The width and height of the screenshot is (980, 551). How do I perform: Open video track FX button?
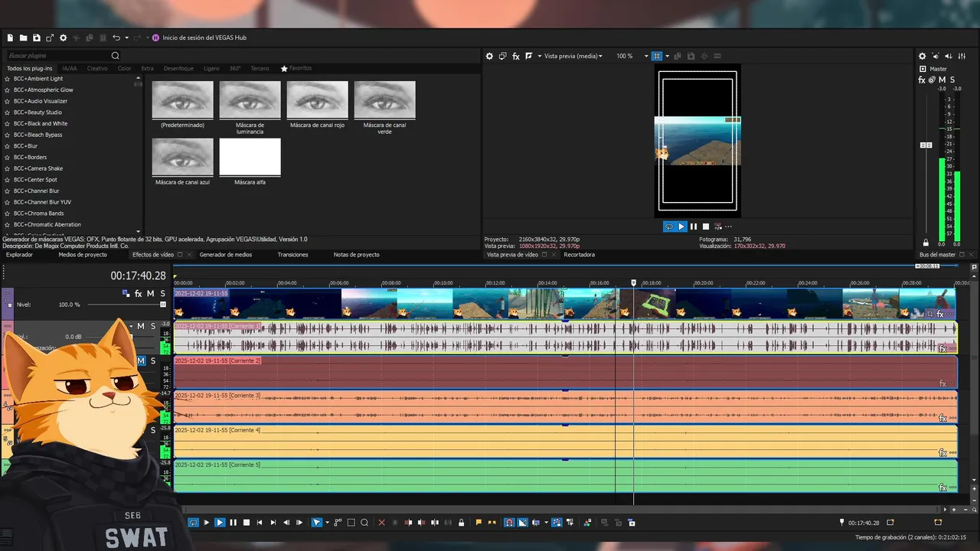(139, 293)
